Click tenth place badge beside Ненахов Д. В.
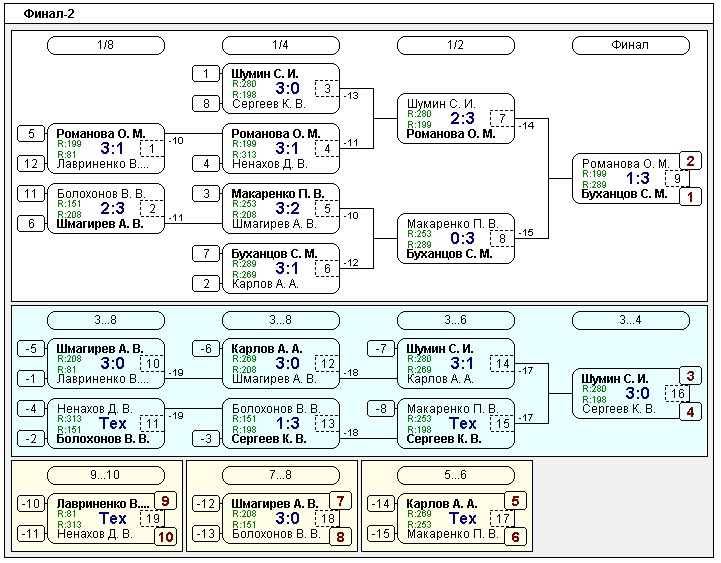This screenshot has width=721, height=563. [165, 537]
